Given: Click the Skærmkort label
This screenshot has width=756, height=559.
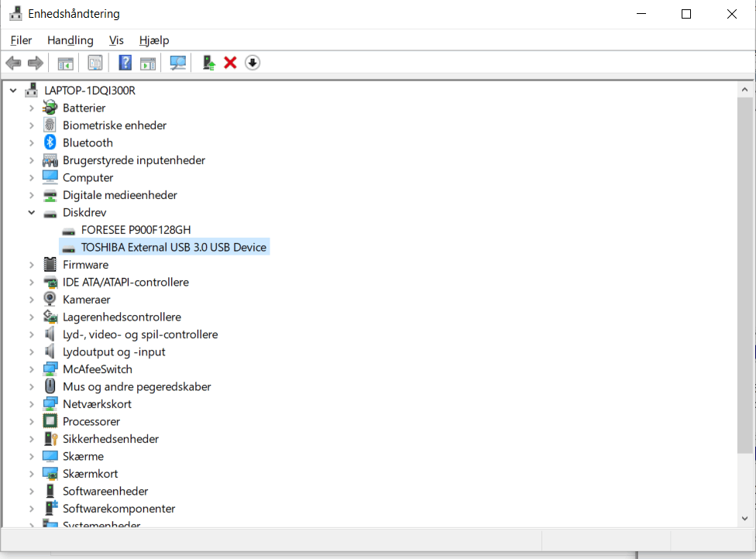Looking at the screenshot, I should pos(90,474).
